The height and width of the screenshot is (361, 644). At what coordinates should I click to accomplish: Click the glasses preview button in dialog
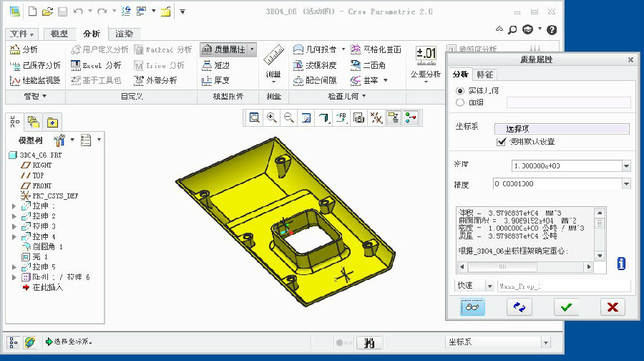click(x=472, y=307)
